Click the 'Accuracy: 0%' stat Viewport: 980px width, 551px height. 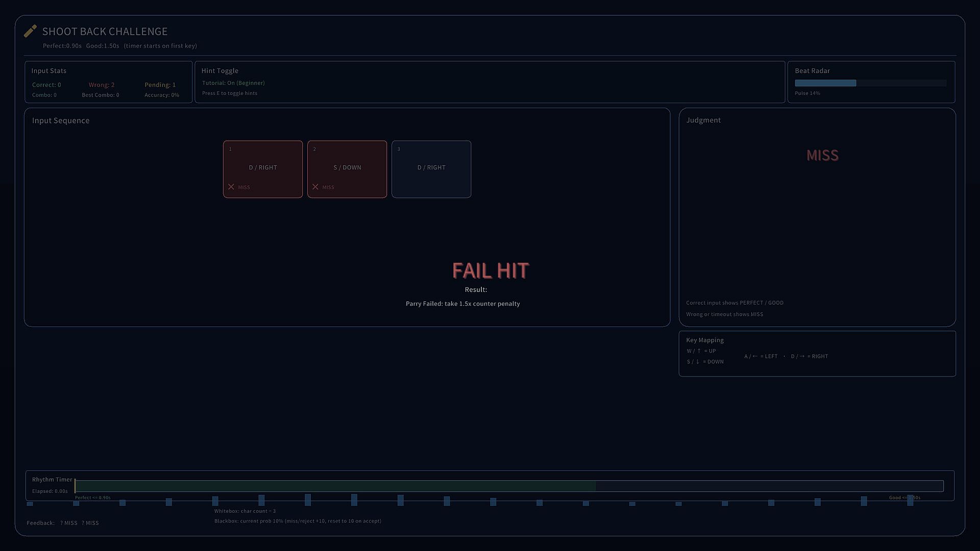click(x=162, y=95)
